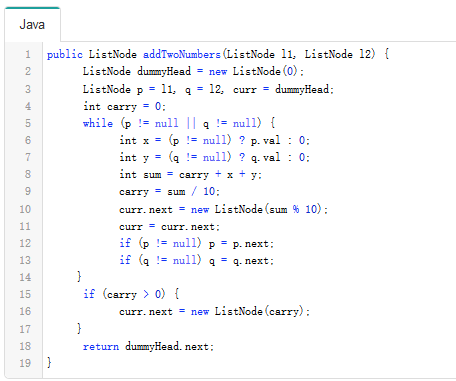The width and height of the screenshot is (456, 381).
Task: Click line number 14 in the gutter
Action: pos(25,277)
